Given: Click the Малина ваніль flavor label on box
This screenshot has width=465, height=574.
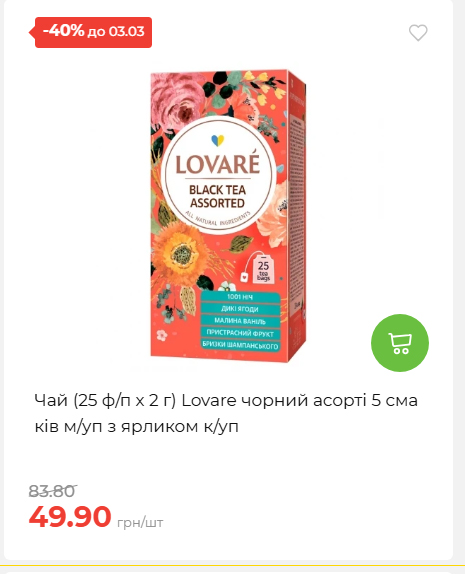Looking at the screenshot, I should point(240,321).
